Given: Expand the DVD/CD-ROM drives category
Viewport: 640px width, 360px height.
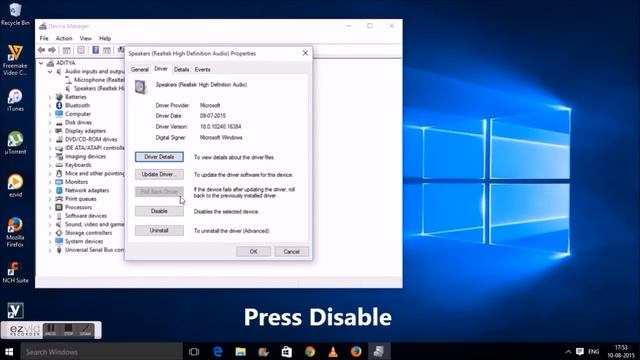Looking at the screenshot, I should tap(50, 140).
